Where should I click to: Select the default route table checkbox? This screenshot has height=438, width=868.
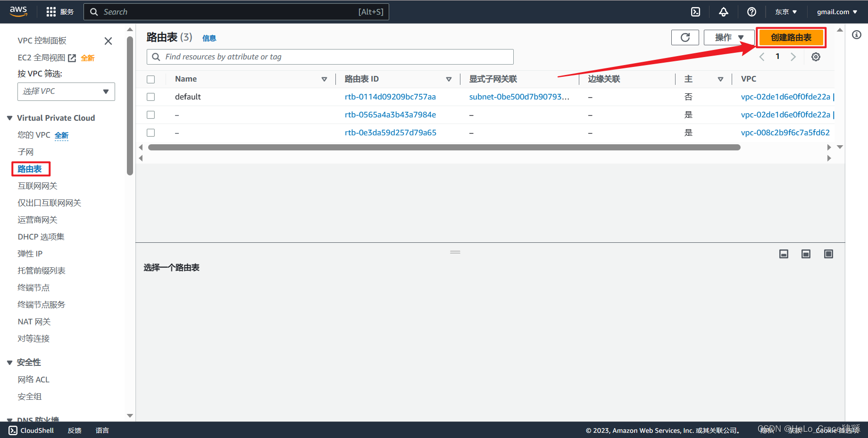tap(150, 97)
